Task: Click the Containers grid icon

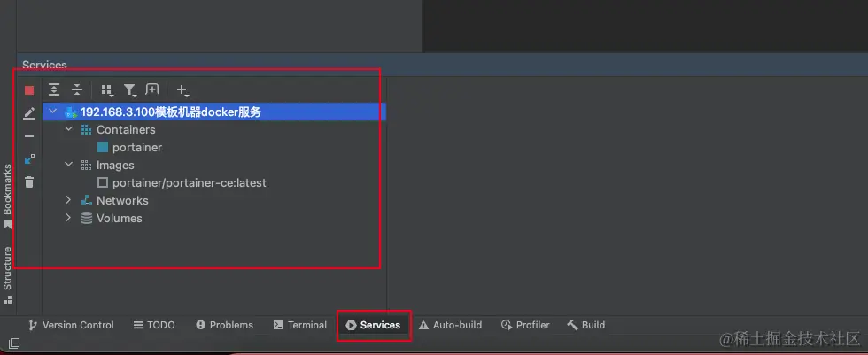Action: (87, 130)
